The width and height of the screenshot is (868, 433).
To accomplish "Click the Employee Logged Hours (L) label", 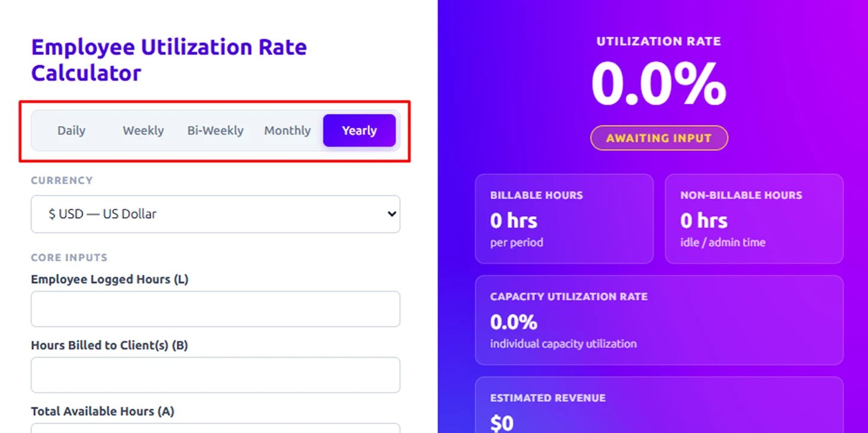I will 110,279.
